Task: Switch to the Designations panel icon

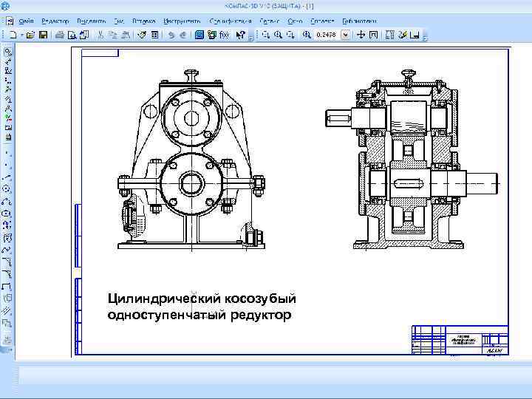Action: point(8,71)
